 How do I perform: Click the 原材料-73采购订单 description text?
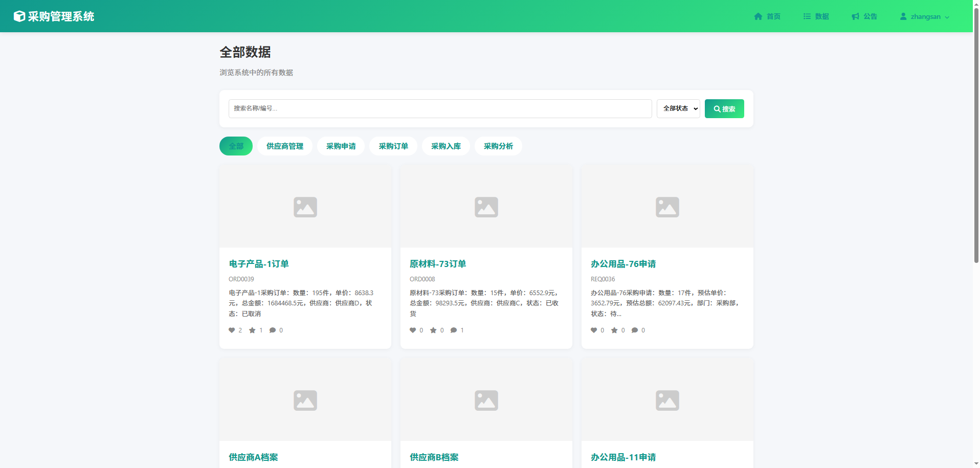[x=484, y=303]
